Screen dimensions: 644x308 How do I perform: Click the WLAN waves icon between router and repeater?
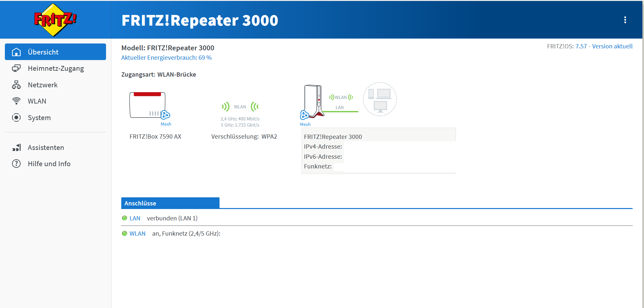click(240, 106)
